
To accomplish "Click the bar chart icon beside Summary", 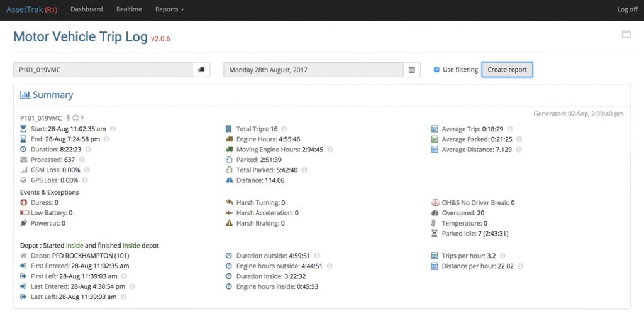I will (x=25, y=95).
